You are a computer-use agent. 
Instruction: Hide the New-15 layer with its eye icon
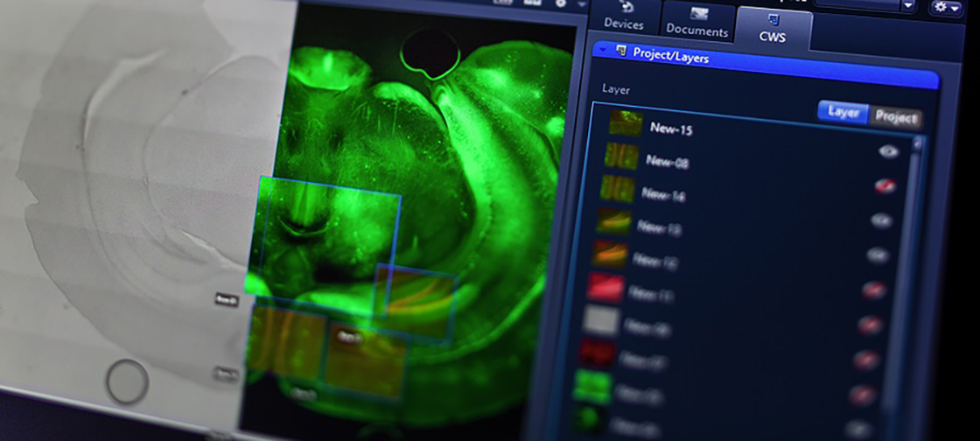[x=889, y=151]
